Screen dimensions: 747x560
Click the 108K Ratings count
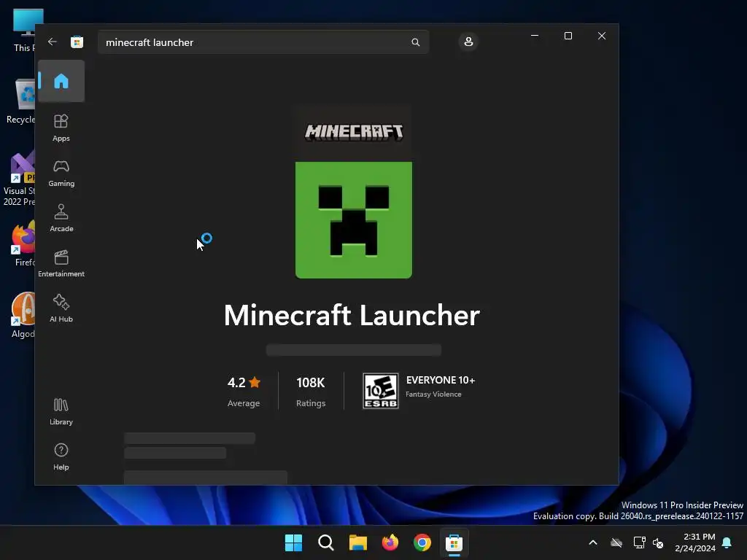click(x=311, y=392)
